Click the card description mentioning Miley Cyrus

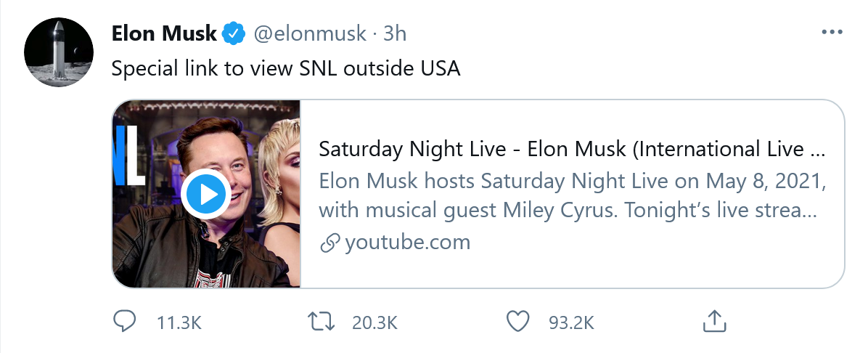click(x=571, y=195)
